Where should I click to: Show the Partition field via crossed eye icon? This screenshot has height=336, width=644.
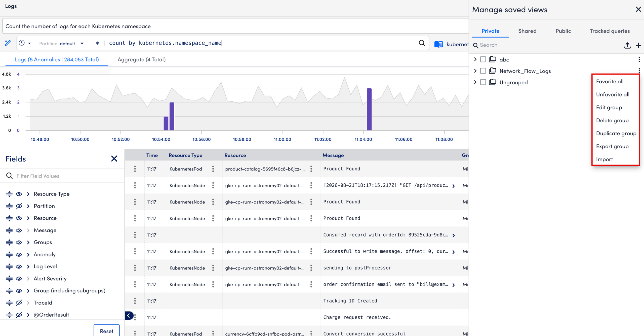[x=19, y=206]
